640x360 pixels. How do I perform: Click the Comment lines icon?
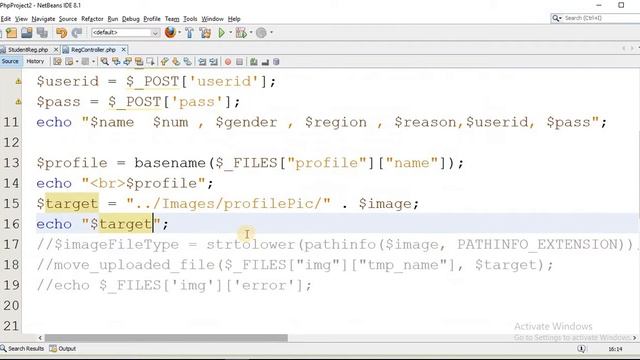point(253,62)
